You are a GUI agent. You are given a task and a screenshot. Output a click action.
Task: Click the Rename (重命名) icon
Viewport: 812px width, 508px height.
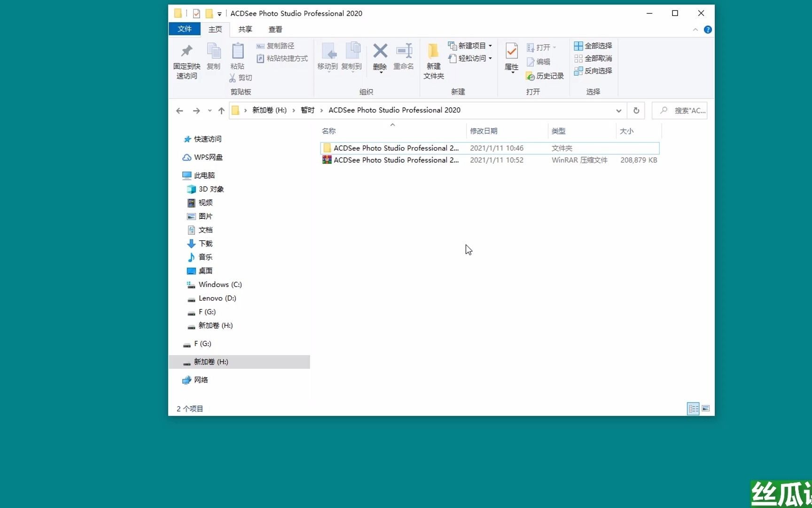point(404,56)
